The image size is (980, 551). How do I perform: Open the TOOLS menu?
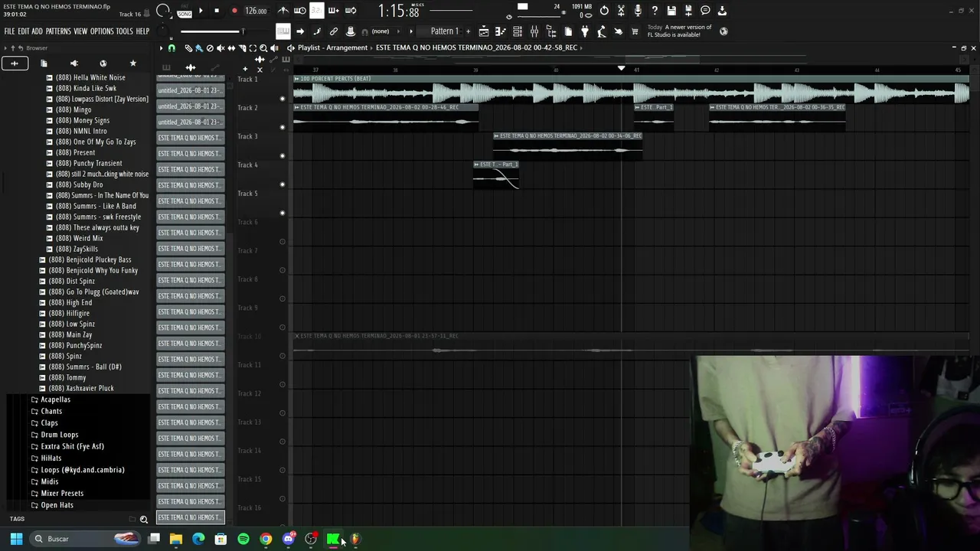pyautogui.click(x=124, y=31)
